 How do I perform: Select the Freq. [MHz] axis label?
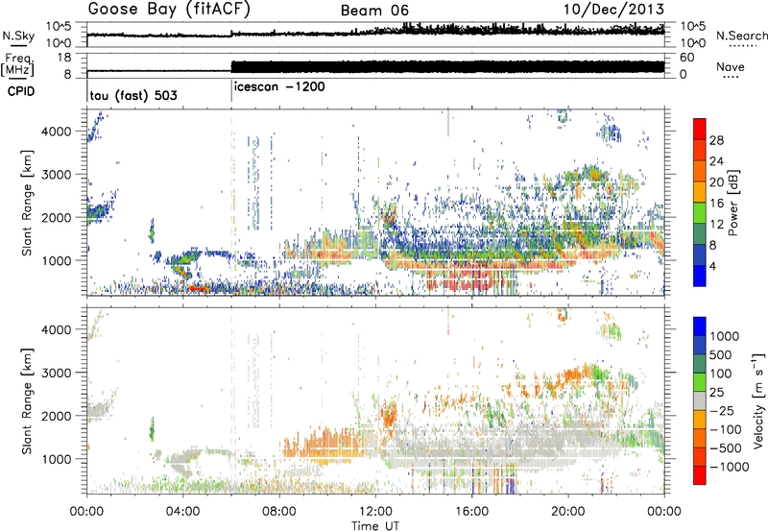click(x=17, y=64)
